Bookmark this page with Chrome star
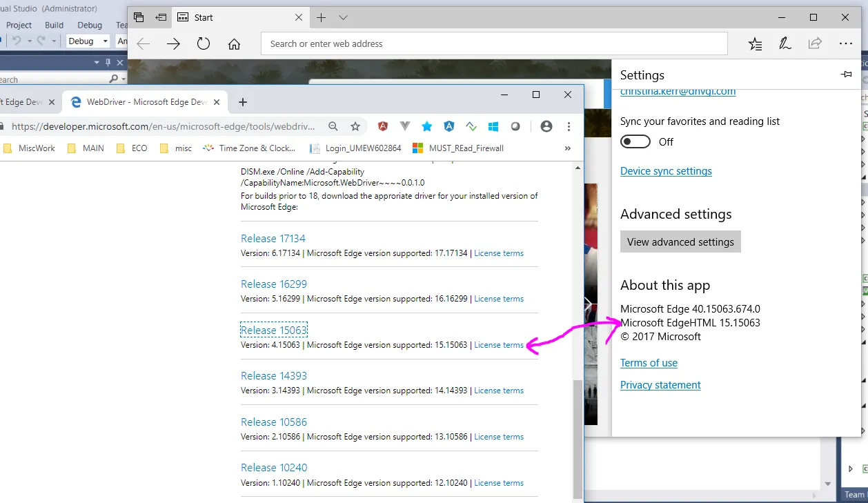Image resolution: width=868 pixels, height=503 pixels. pyautogui.click(x=355, y=126)
